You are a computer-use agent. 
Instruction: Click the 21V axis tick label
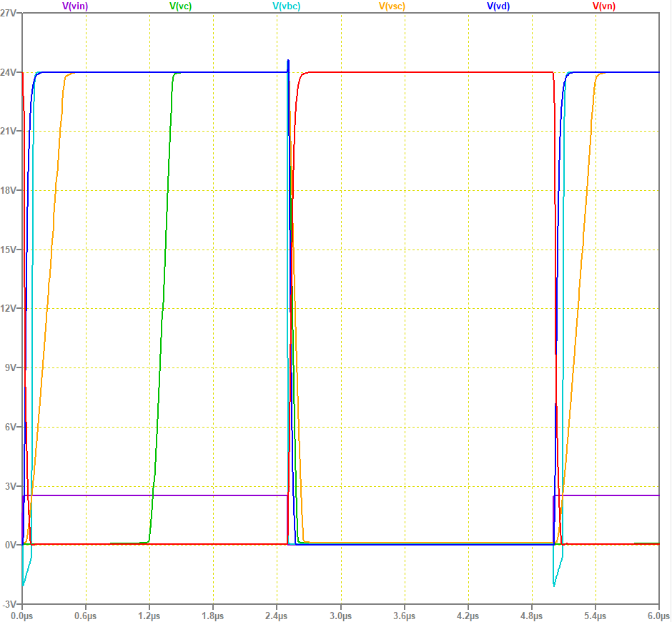pyautogui.click(x=9, y=131)
